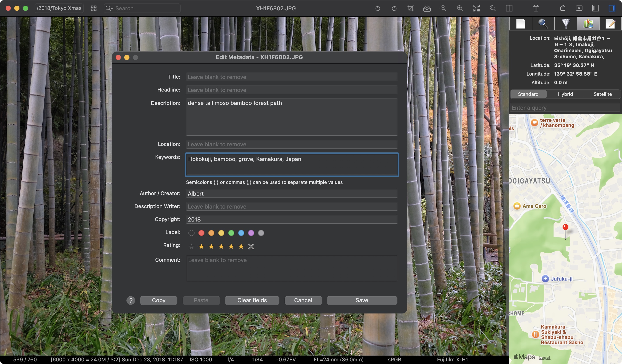Toggle the right info panel
The width and height of the screenshot is (622, 364).
(612, 8)
